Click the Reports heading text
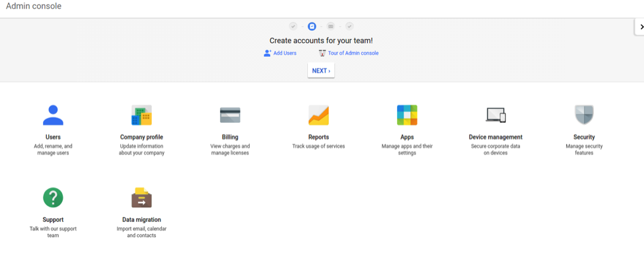644x266 pixels. point(319,137)
